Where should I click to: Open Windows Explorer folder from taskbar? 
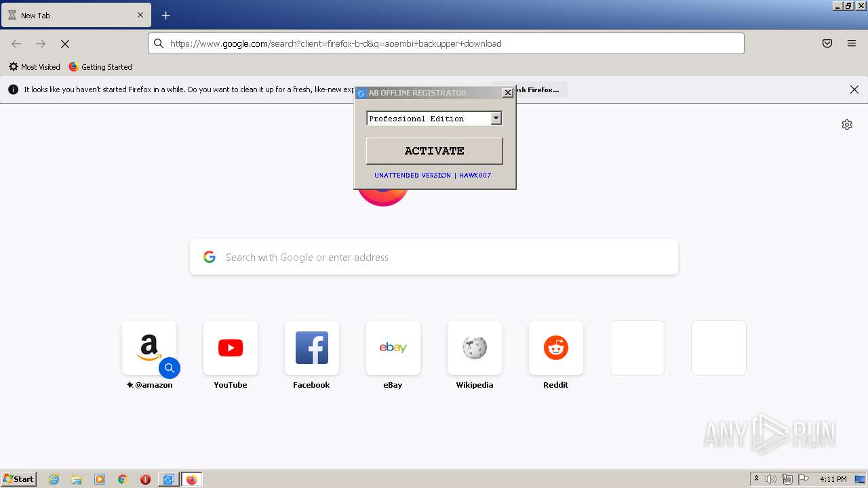(77, 479)
